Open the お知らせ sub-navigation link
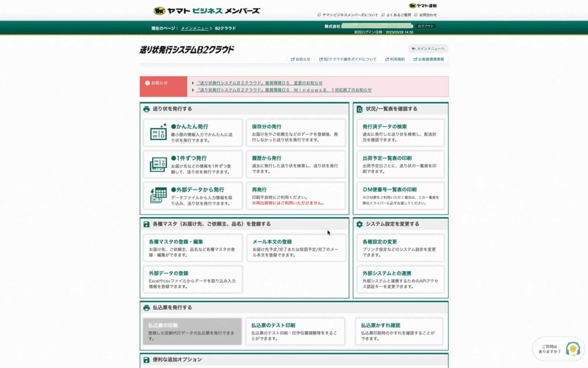 coord(301,59)
